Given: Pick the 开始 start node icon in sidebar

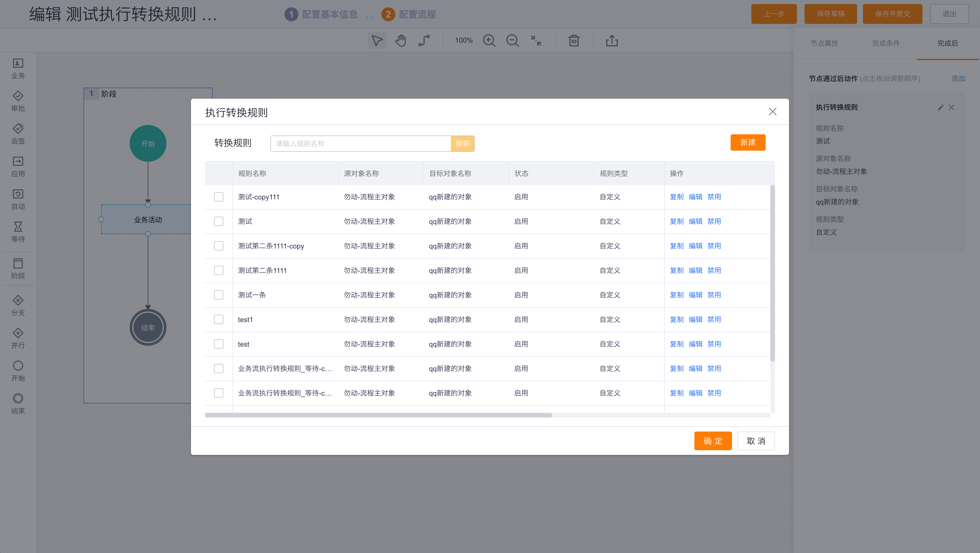Looking at the screenshot, I should click(18, 366).
